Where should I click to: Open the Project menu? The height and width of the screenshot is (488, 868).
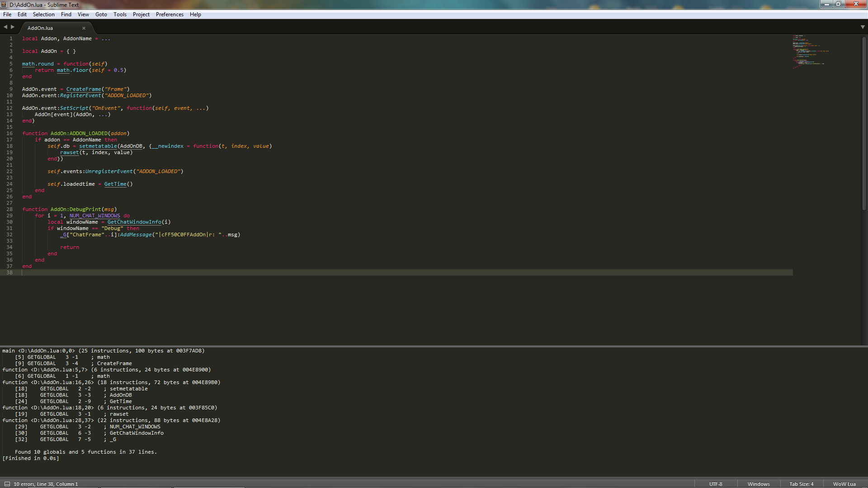pyautogui.click(x=141, y=14)
